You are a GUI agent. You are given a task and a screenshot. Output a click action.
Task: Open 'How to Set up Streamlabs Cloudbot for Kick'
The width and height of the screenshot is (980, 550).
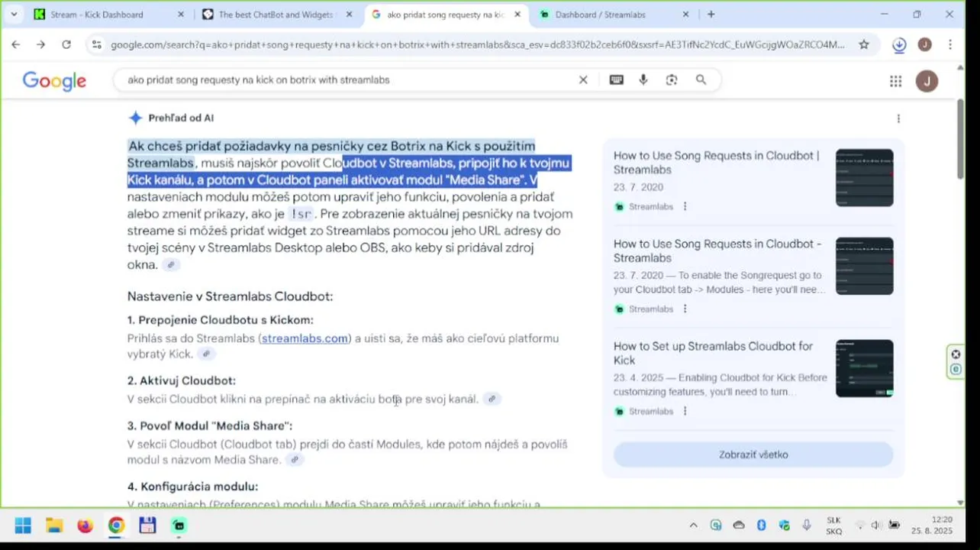pyautogui.click(x=713, y=353)
